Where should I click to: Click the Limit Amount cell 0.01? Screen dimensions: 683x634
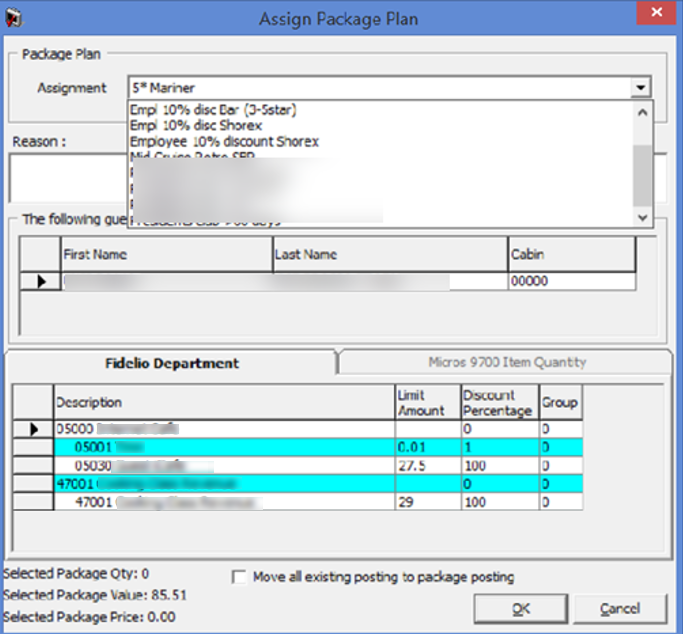[x=428, y=447]
